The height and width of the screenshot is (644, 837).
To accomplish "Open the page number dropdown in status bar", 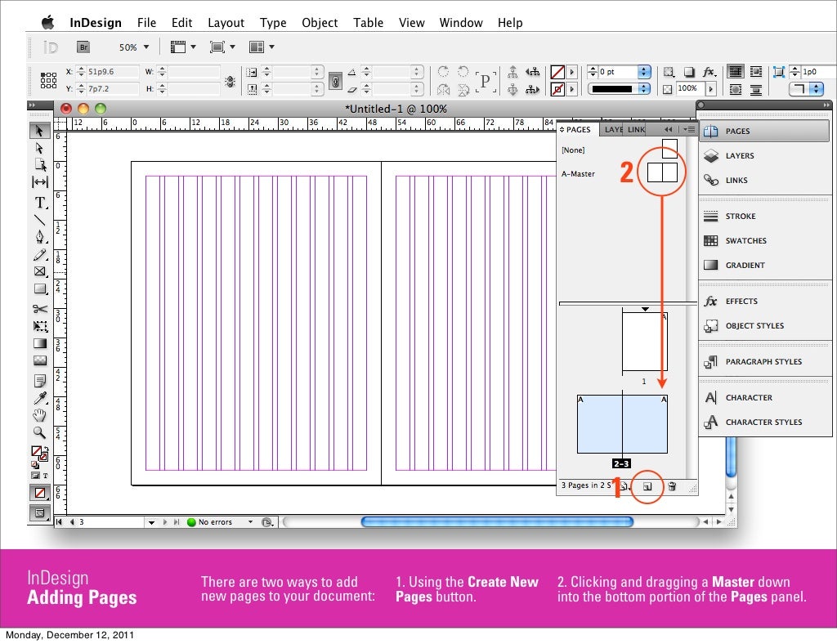I will pyautogui.click(x=151, y=522).
